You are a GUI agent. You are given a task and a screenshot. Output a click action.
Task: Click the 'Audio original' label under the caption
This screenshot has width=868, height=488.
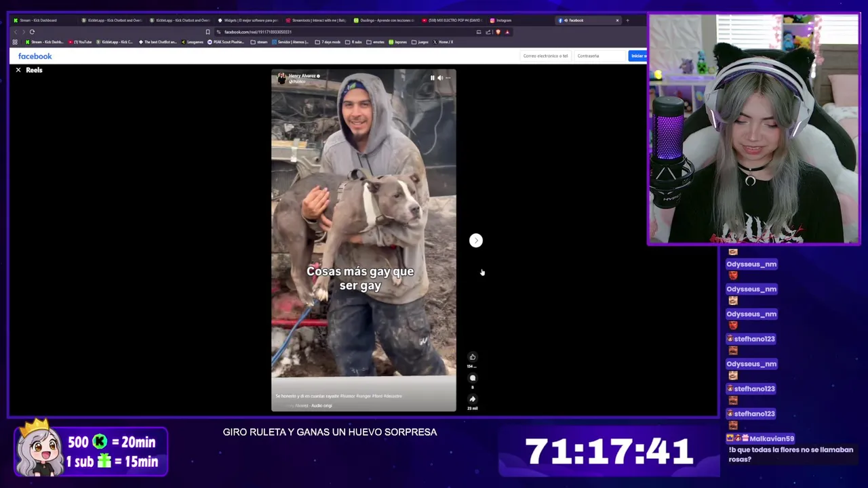click(321, 405)
